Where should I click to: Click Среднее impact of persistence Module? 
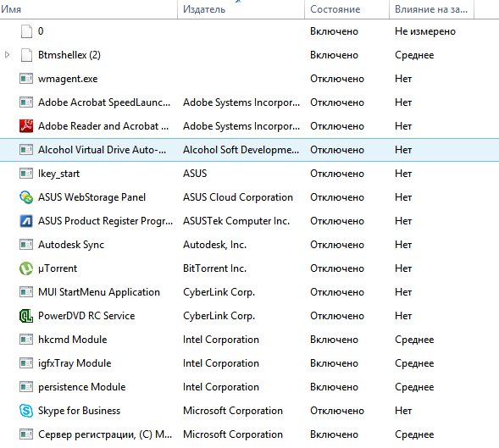click(x=414, y=386)
